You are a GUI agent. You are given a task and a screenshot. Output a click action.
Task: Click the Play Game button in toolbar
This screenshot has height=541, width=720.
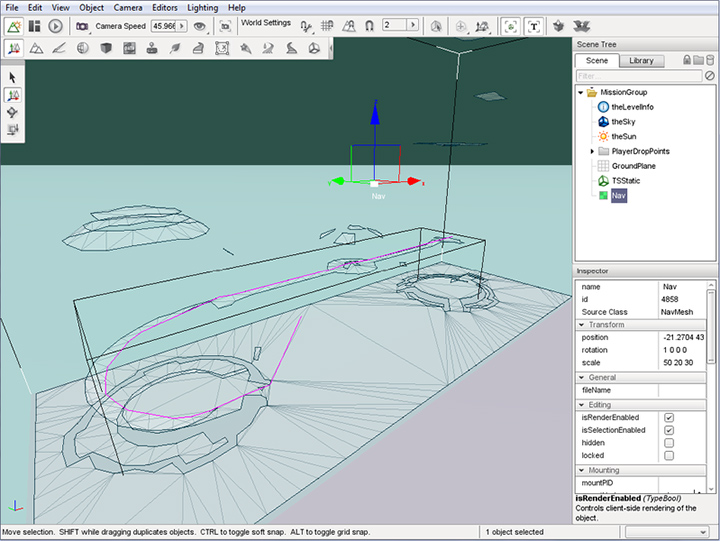coord(56,26)
